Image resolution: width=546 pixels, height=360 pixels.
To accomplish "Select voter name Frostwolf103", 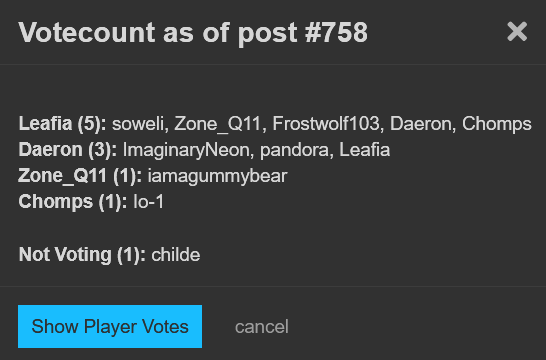I will click(326, 124).
